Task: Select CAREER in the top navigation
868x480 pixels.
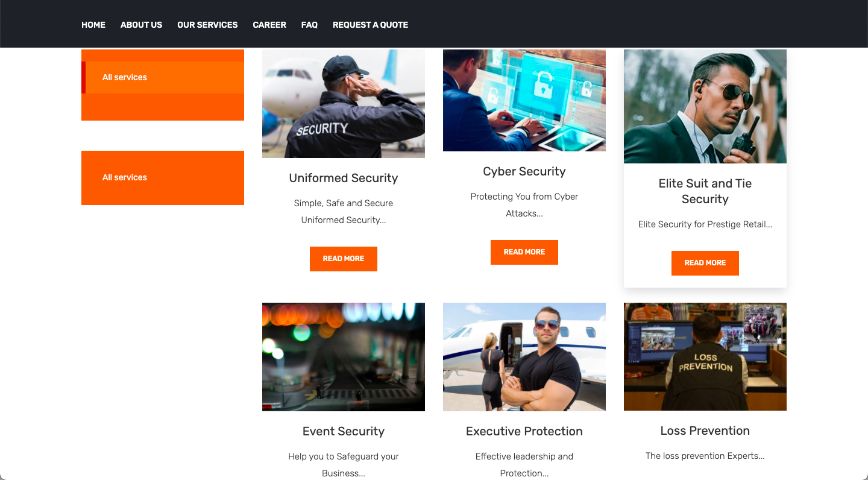Action: 269,25
